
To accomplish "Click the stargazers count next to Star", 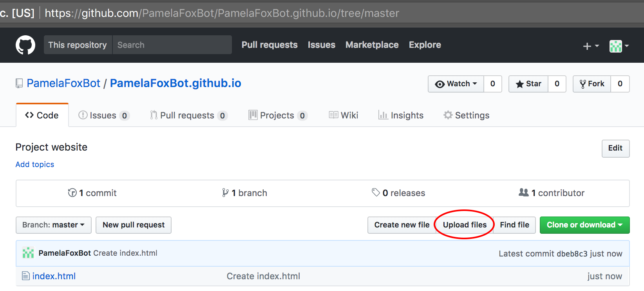I will coord(557,84).
